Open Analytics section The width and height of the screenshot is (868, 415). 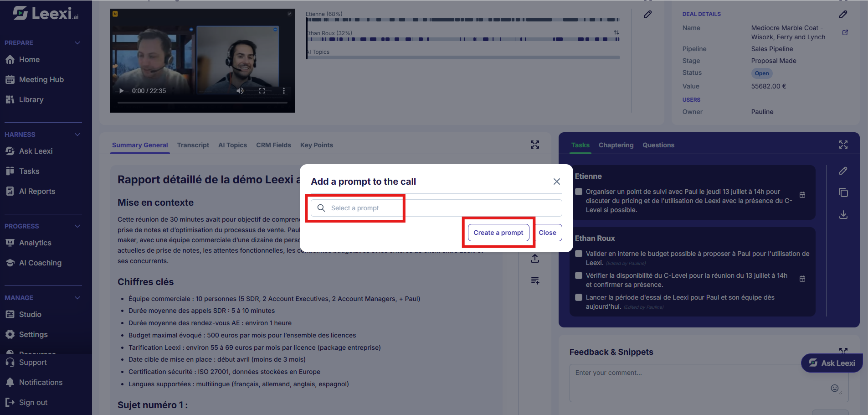pyautogui.click(x=29, y=243)
